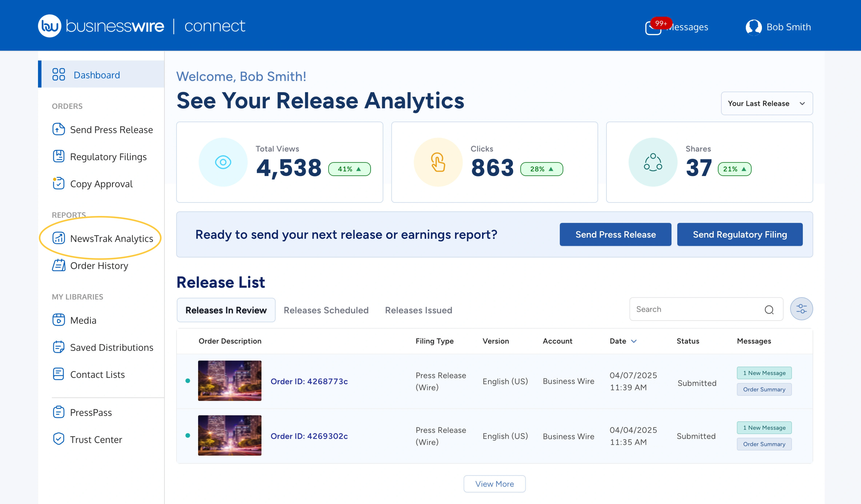
Task: Open Order ID: 4269302c link
Action: pos(309,436)
